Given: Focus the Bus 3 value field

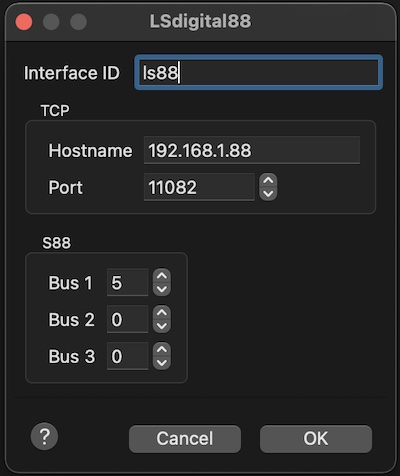Looking at the screenshot, I should click(x=127, y=356).
